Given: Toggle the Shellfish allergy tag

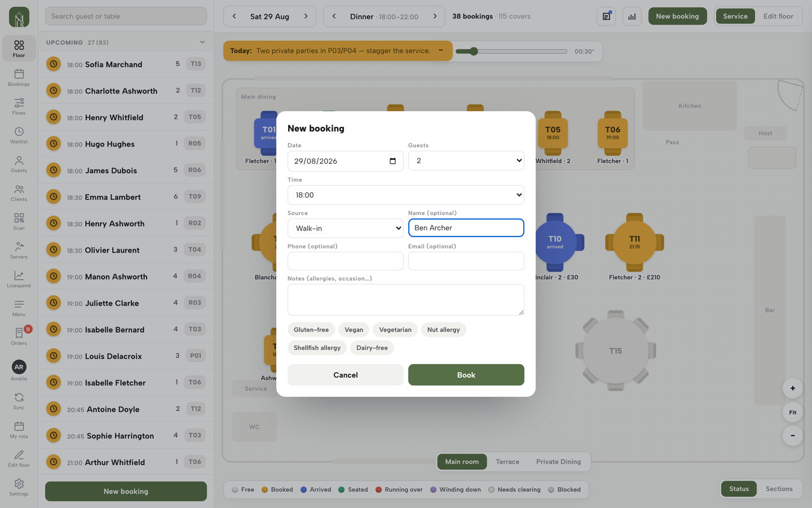Looking at the screenshot, I should (x=317, y=348).
